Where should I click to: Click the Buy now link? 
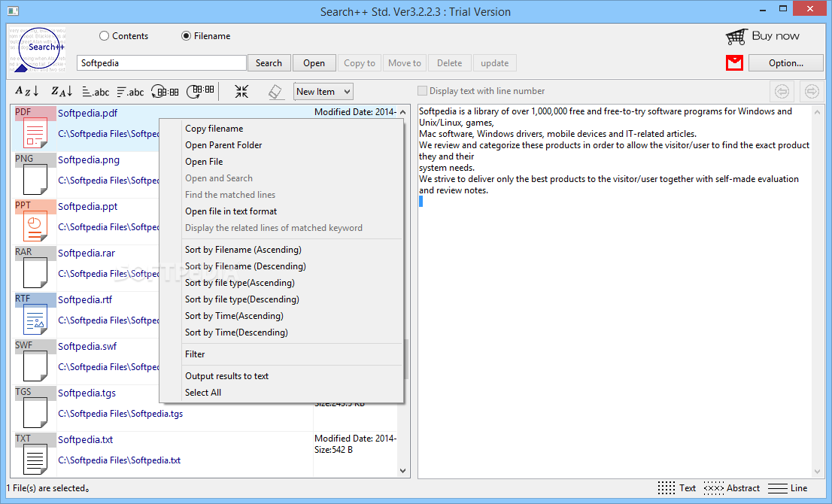[776, 35]
